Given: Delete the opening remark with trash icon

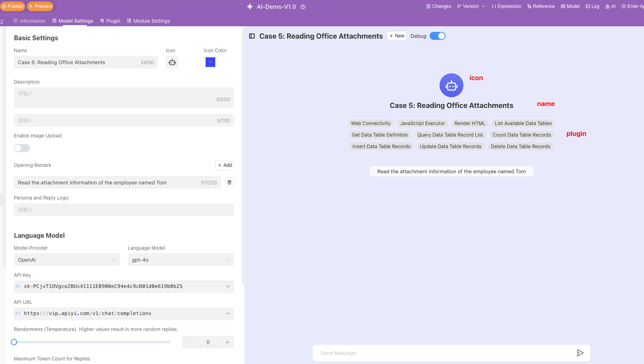Looking at the screenshot, I should coord(230,182).
